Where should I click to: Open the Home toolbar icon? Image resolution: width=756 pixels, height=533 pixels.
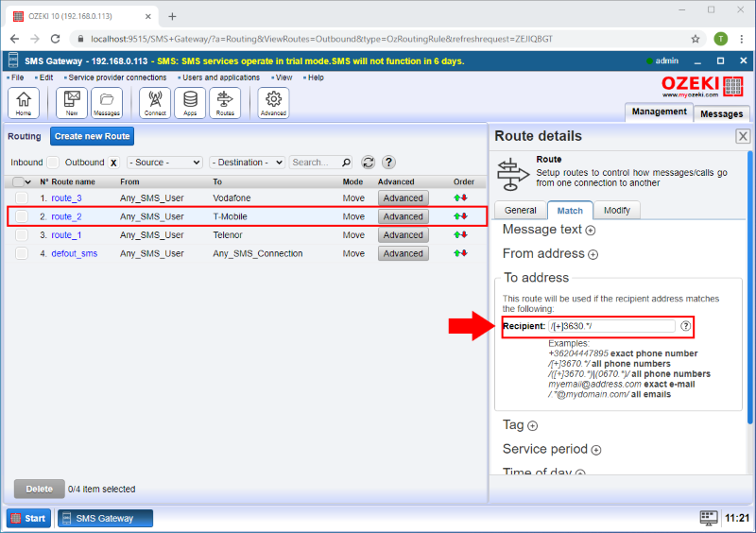tap(23, 103)
